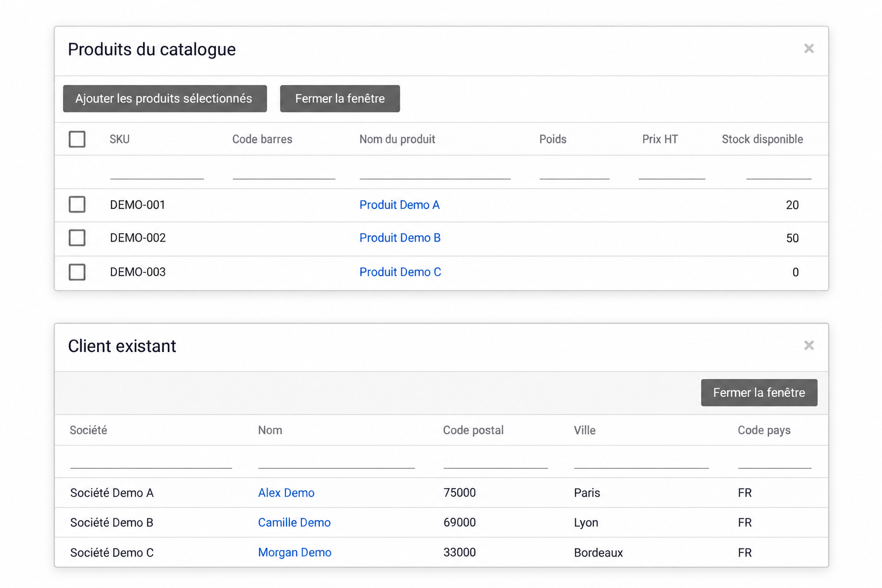Select client Camille Demo
The image size is (882, 588).
294,523
